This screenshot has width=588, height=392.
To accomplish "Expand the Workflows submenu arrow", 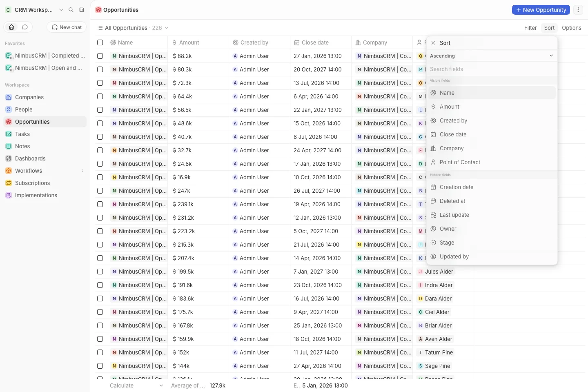I will click(82, 171).
